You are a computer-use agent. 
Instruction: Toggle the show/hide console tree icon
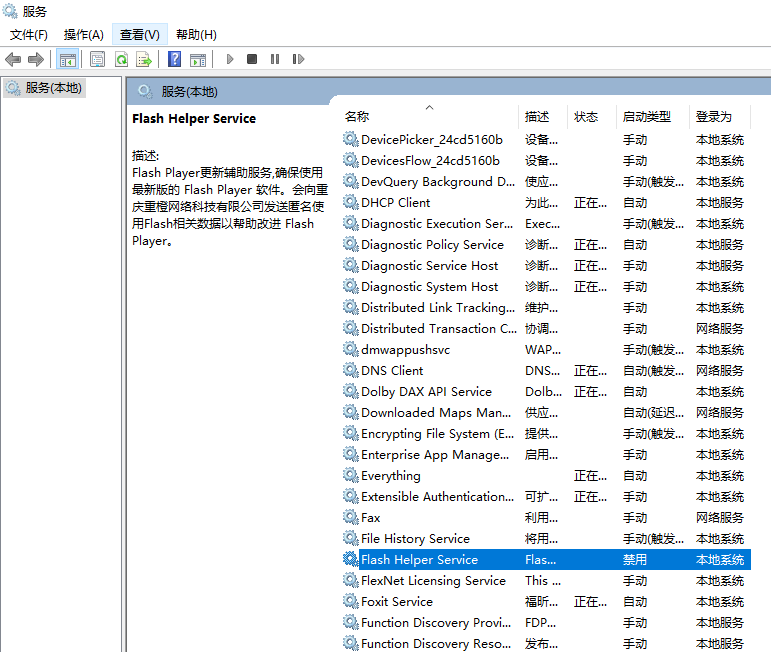pos(68,59)
